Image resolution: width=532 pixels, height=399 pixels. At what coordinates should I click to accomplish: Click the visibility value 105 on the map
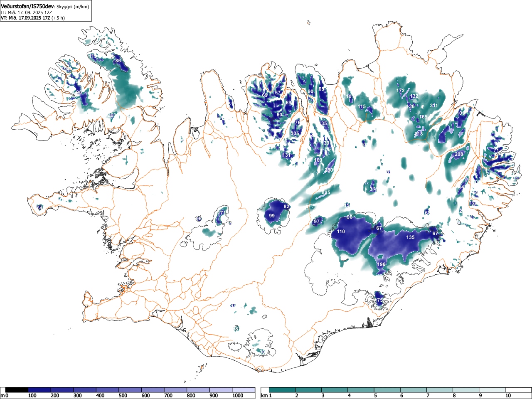click(295, 133)
